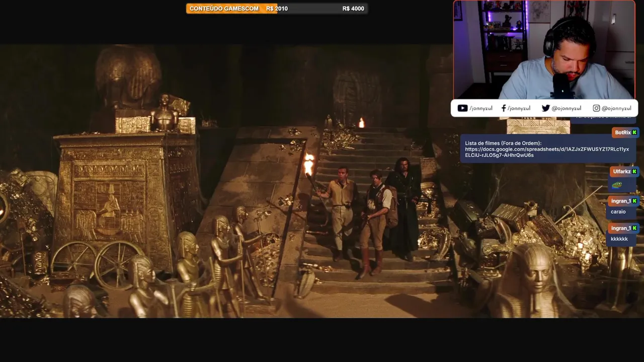Click the BotRix username in chat
Image resolution: width=644 pixels, height=362 pixels.
(623, 132)
